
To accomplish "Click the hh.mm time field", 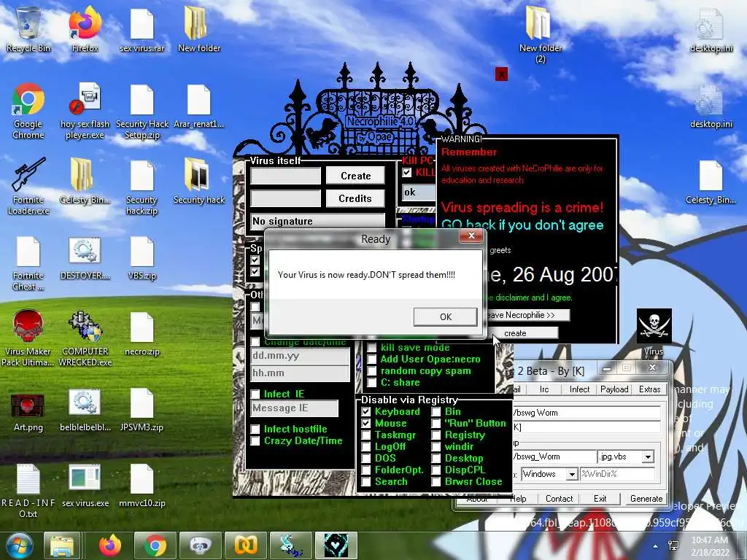I will point(300,373).
